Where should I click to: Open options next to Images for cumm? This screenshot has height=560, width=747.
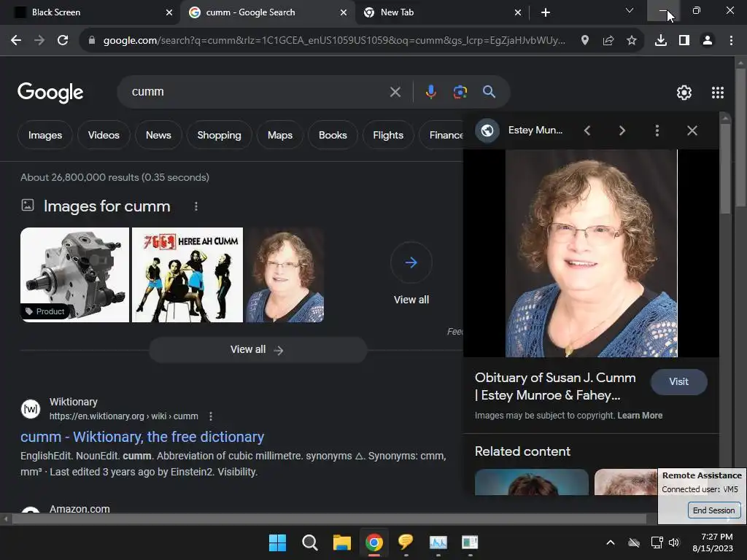pos(196,206)
